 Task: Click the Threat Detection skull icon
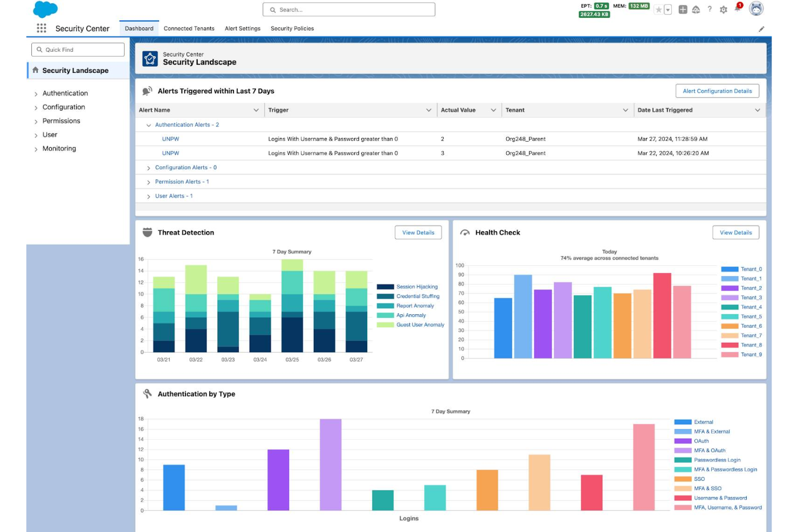(x=147, y=232)
